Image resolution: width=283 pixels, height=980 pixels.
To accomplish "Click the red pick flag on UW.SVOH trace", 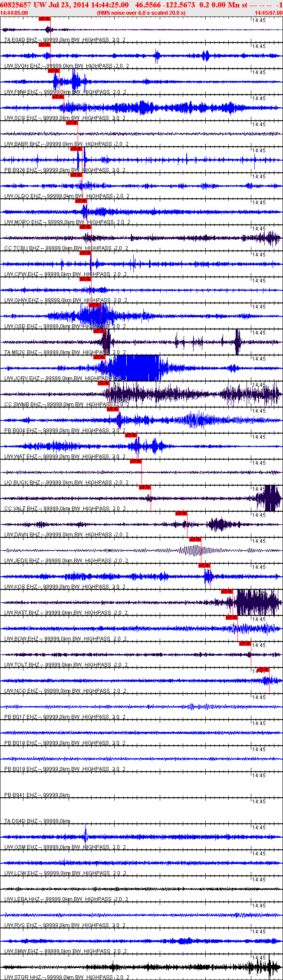I will click(x=45, y=45).
